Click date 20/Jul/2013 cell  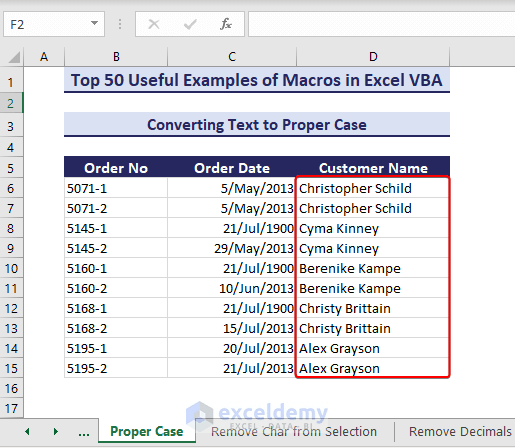coord(232,348)
